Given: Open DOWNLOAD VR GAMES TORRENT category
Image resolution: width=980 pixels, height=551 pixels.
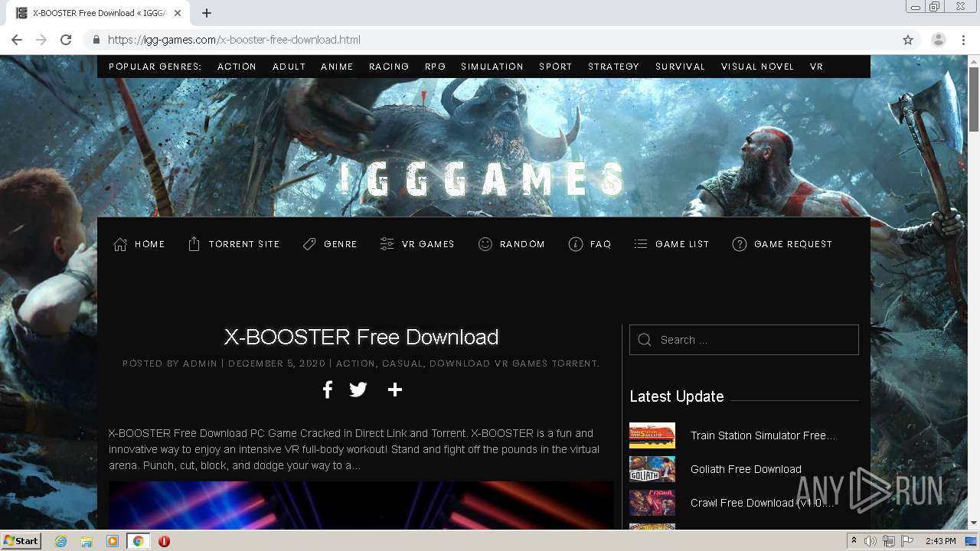Looking at the screenshot, I should click(513, 364).
